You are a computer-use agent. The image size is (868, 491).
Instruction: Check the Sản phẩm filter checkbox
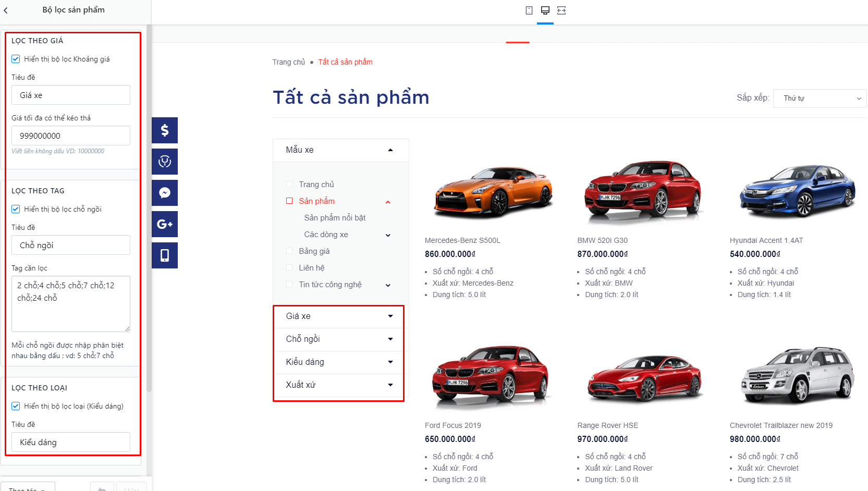coord(289,201)
